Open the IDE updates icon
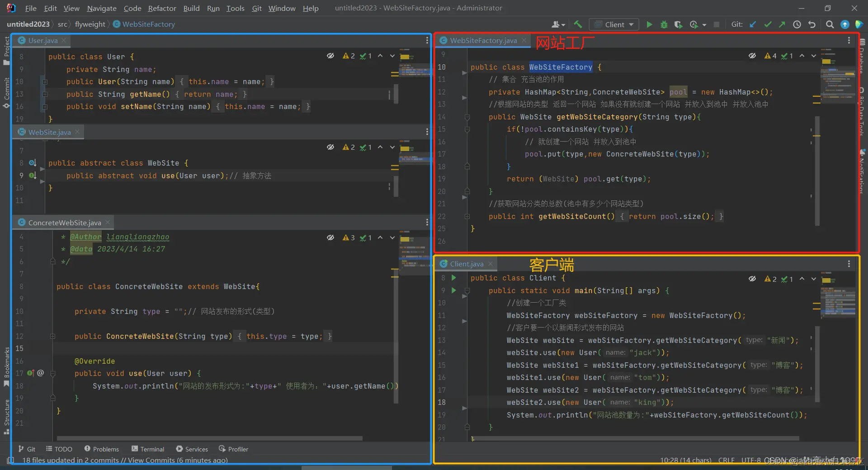Image resolution: width=868 pixels, height=470 pixels. 844,24
